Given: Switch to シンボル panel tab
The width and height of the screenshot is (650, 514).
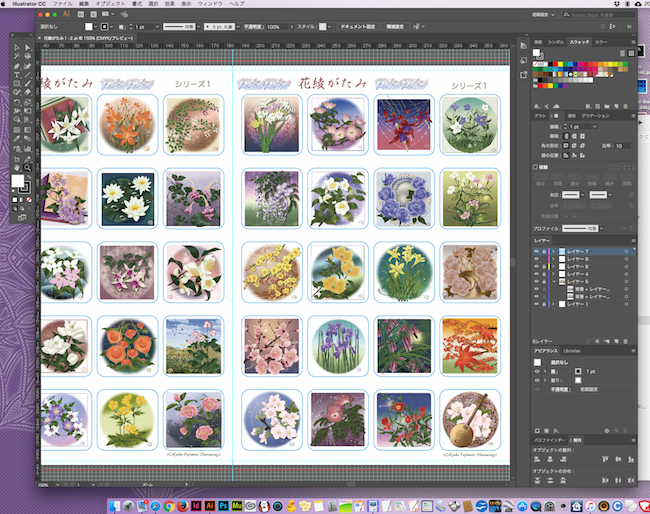Looking at the screenshot, I should click(x=556, y=42).
